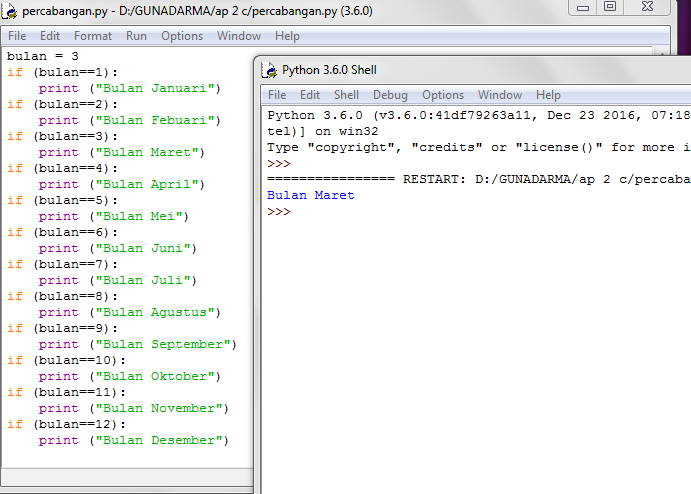
Task: Click the 'if (bulan==8):' line
Action: pyautogui.click(x=63, y=297)
